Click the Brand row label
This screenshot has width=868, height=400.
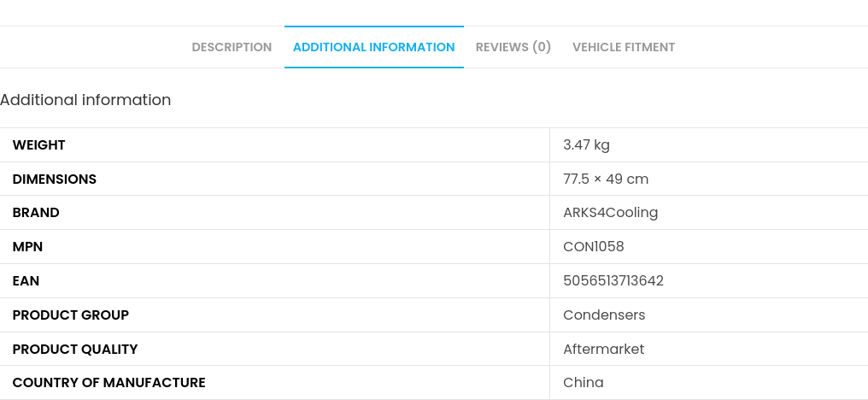pos(36,213)
